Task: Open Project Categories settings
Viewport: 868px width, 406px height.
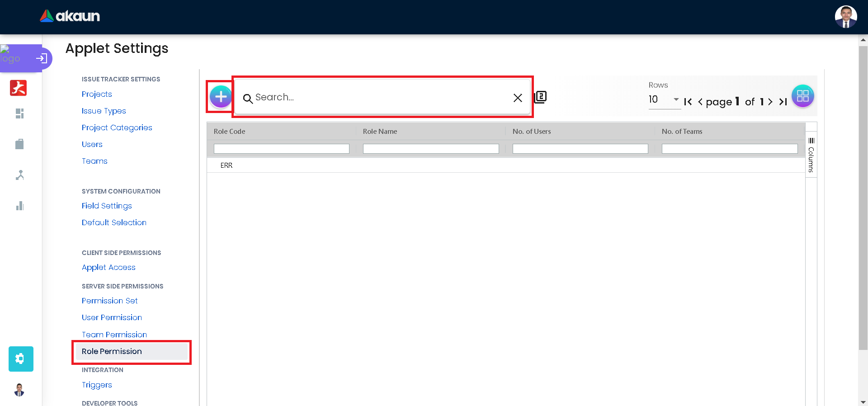Action: click(x=117, y=127)
